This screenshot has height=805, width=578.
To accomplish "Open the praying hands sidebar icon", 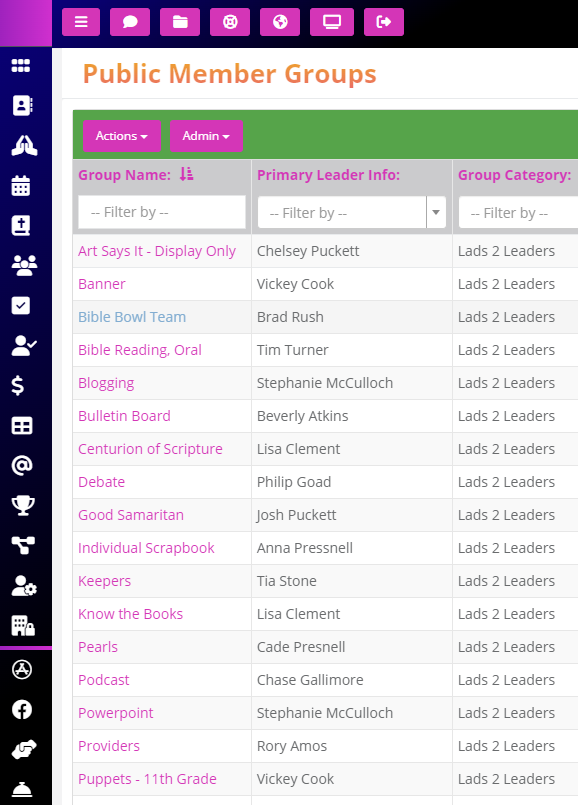I will 24,145.
